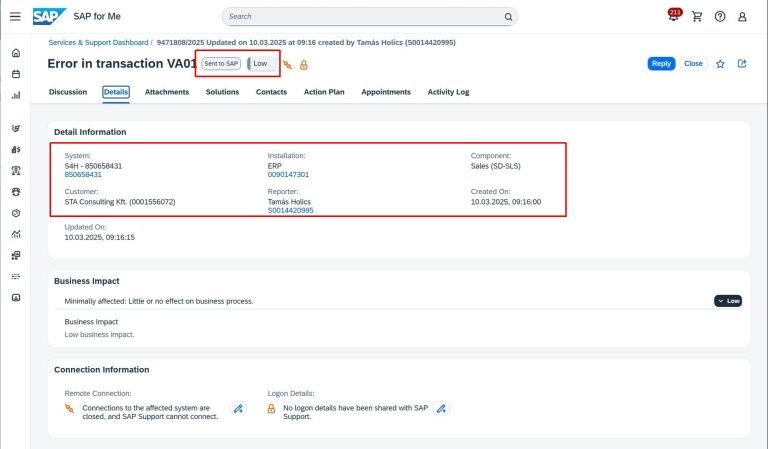Open the headset support sidebar icon

(x=16, y=192)
